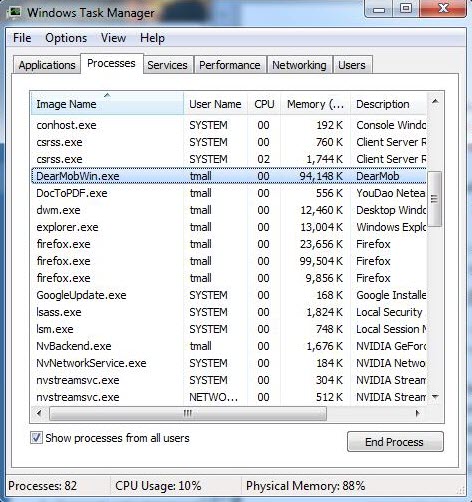Select the GoogleUpdate.exe process

(229, 295)
